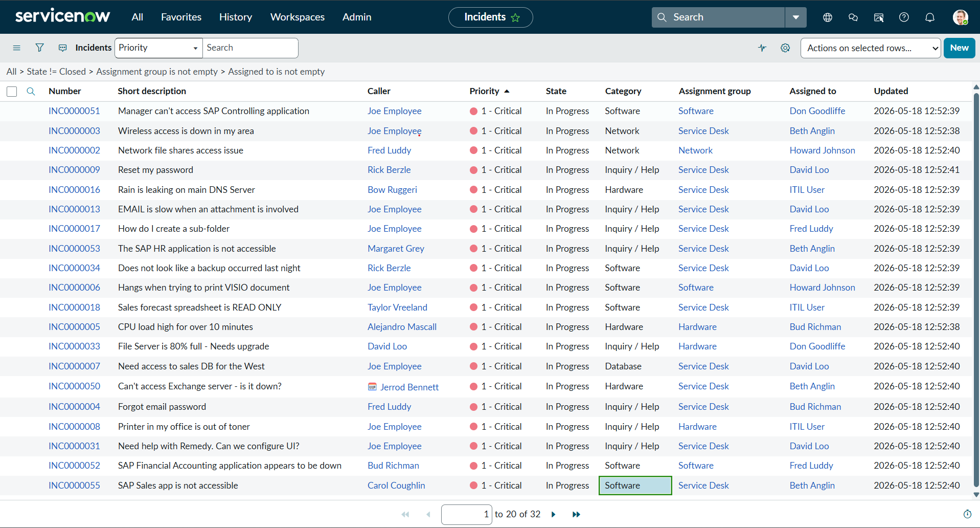Jump to the last page arrow
This screenshot has width=980, height=528.
click(576, 514)
